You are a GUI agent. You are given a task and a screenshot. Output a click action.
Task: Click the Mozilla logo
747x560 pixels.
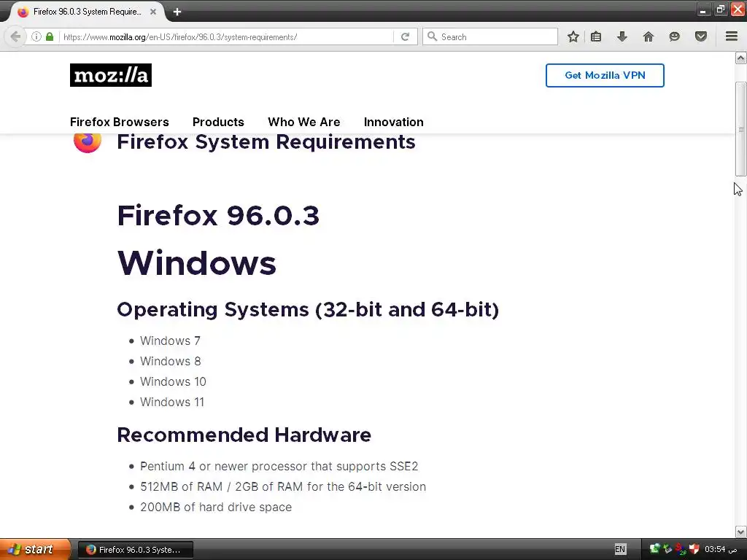pyautogui.click(x=111, y=75)
